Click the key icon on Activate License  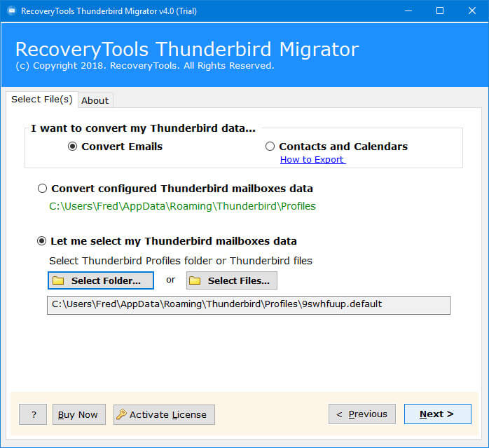(121, 414)
